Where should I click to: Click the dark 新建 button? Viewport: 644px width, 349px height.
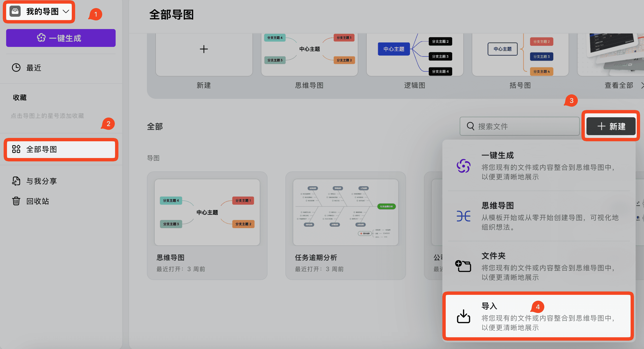tap(611, 126)
